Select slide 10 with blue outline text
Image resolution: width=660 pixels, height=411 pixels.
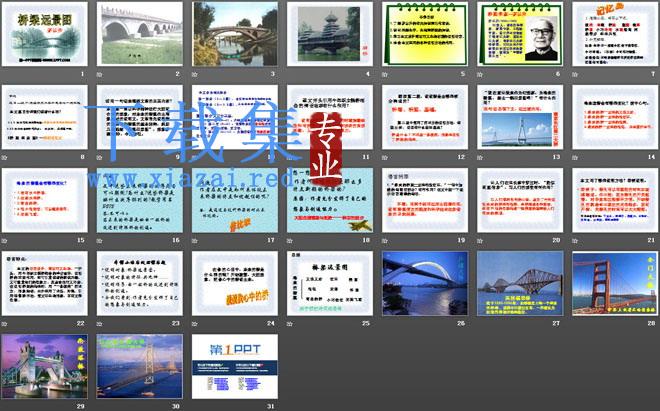pos(235,117)
